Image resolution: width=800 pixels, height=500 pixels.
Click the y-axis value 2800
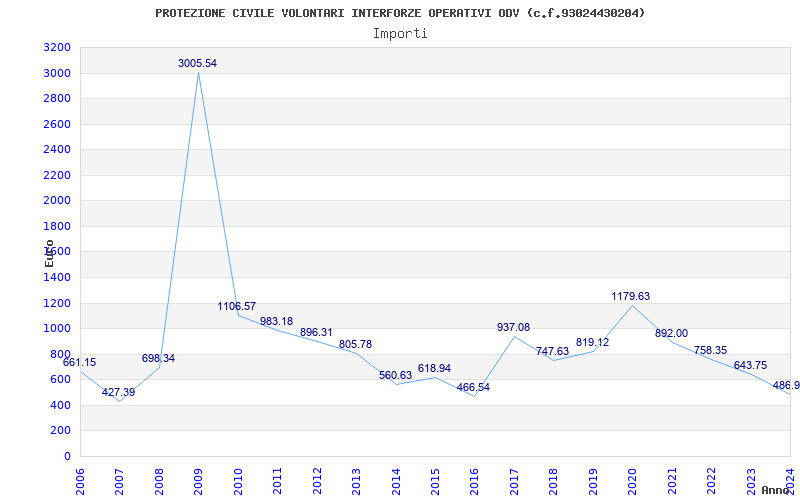(x=58, y=98)
